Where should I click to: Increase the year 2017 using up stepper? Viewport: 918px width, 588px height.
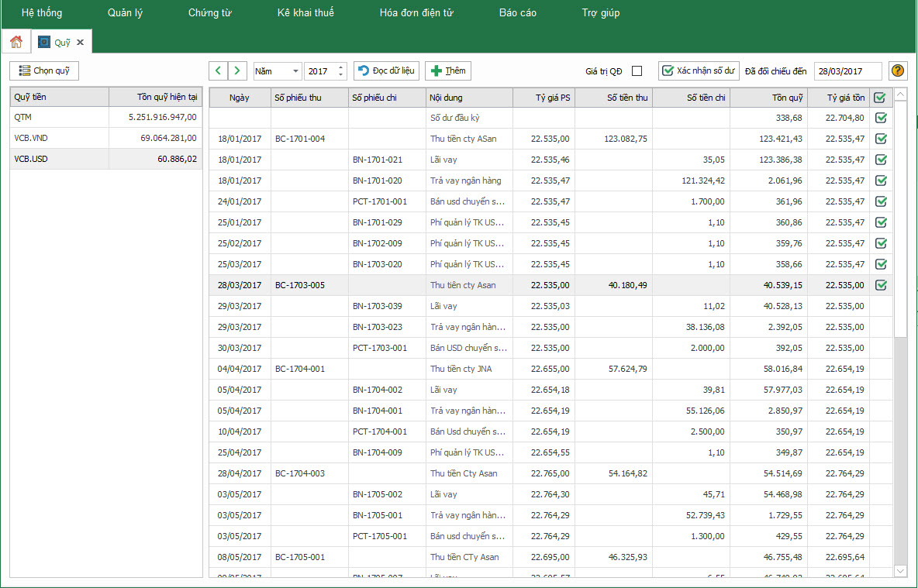click(341, 67)
